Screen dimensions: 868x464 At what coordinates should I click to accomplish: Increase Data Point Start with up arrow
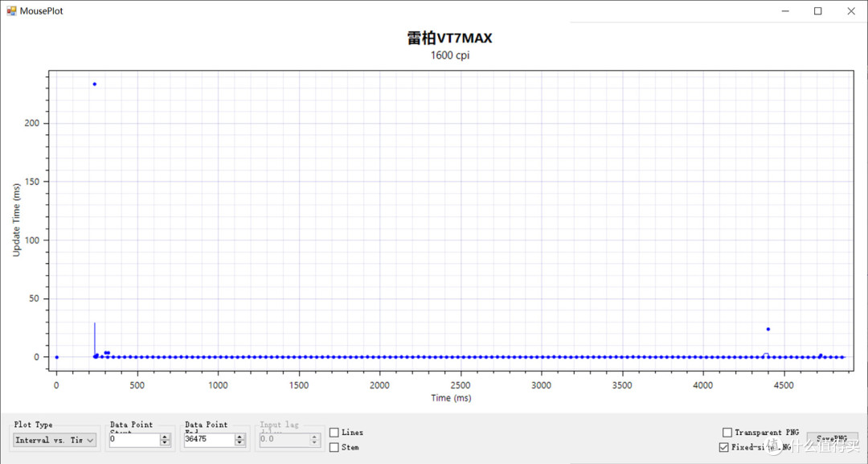click(165, 437)
